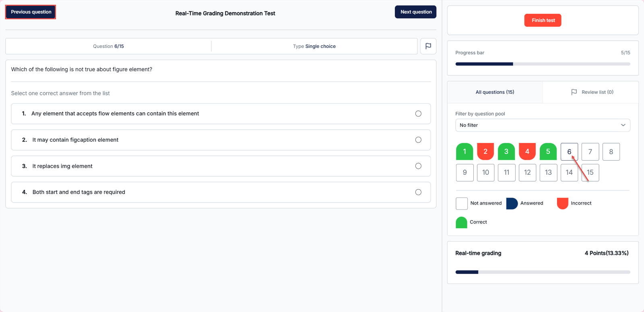
Task: Select answer 'It replaces img element'
Action: [x=418, y=166]
